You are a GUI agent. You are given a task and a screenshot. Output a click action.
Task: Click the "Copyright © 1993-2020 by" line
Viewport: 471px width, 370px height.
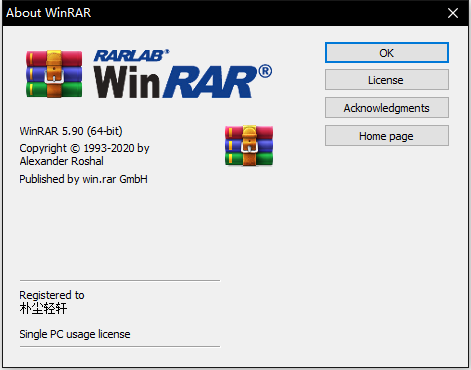pos(84,148)
